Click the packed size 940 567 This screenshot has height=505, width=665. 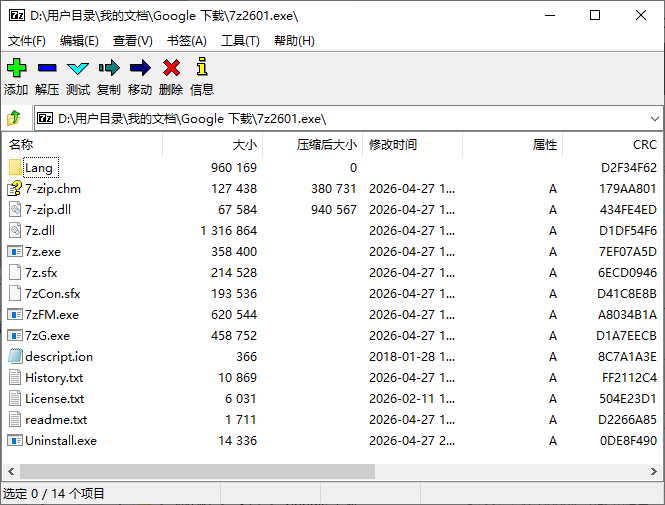[334, 209]
